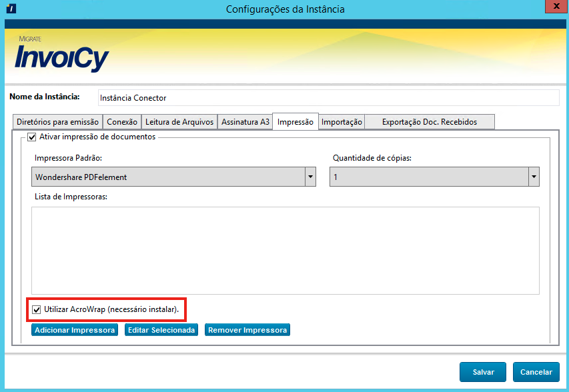
Task: Open the Conexão tab
Action: point(122,122)
